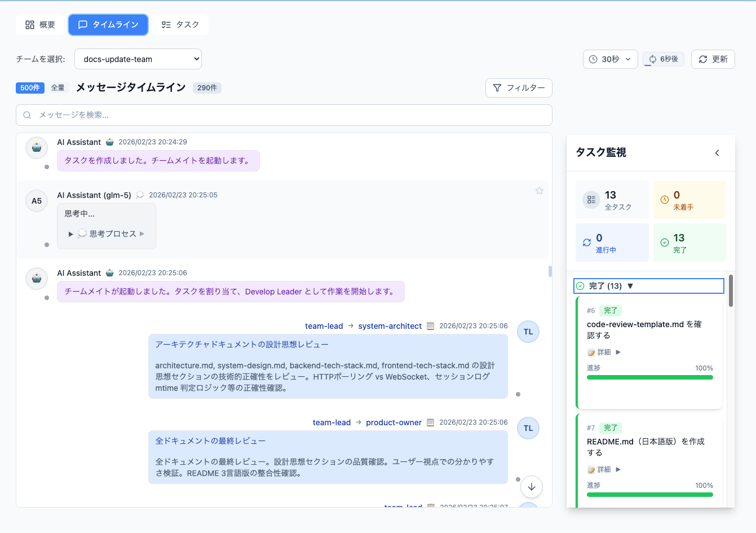Click the search magnifier in the message search bar
The width and height of the screenshot is (756, 533).
26,115
